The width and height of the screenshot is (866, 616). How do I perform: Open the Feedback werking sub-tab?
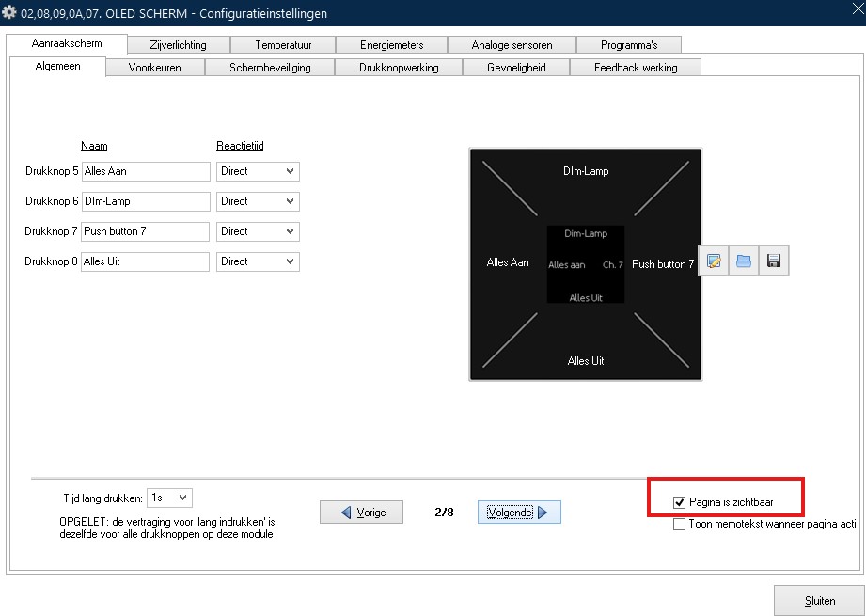point(636,68)
